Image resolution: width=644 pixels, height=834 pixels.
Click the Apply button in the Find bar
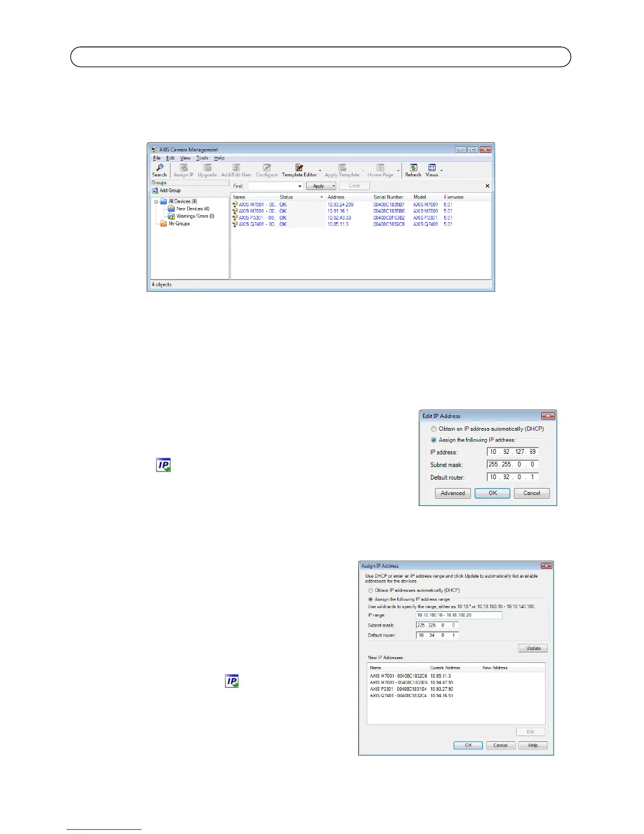tap(319, 186)
